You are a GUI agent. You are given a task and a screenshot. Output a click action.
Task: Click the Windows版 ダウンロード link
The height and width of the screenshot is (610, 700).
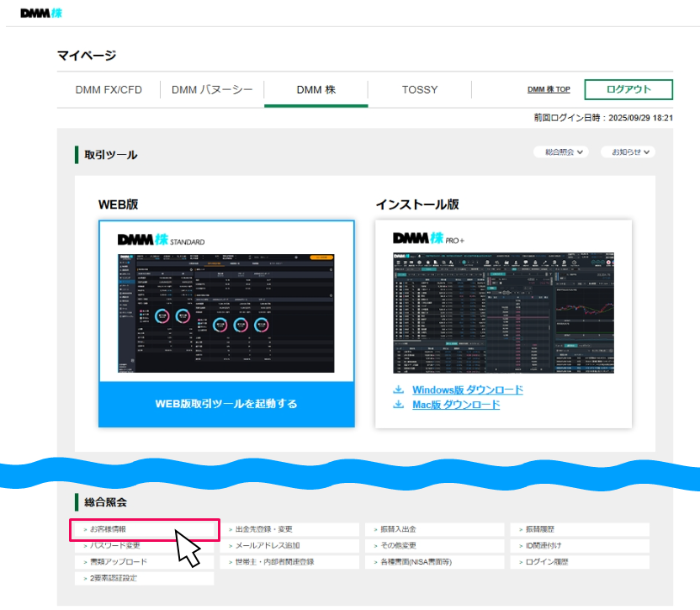point(467,390)
